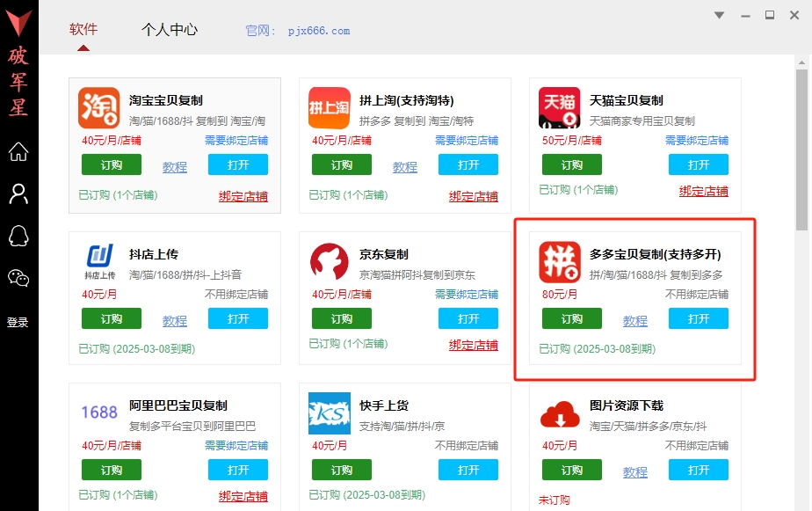The height and width of the screenshot is (511, 812).
Task: Click 打开 for 阿里巴巴宝贝复制
Action: [238, 470]
